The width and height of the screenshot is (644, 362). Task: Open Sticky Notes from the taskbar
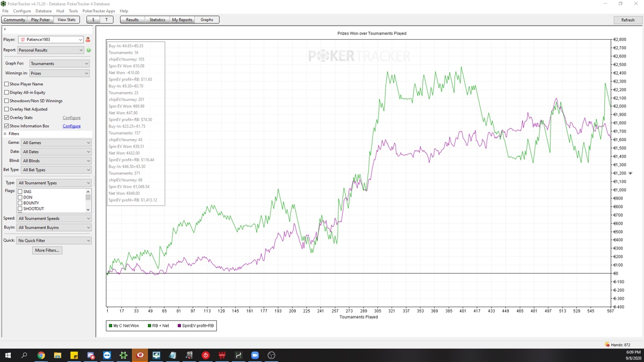pyautogui.click(x=74, y=355)
